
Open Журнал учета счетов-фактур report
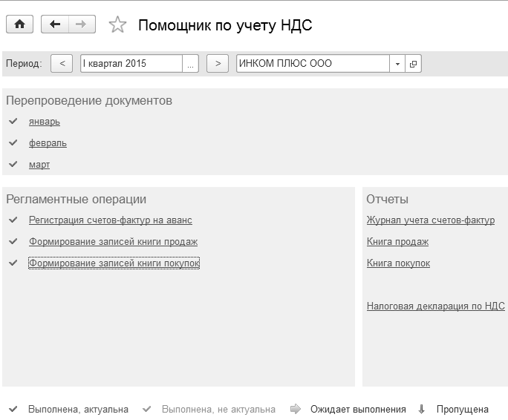point(431,220)
